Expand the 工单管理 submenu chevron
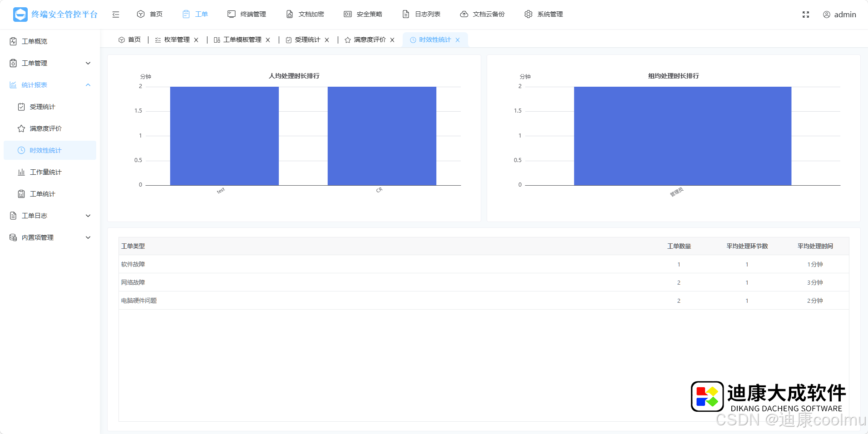The width and height of the screenshot is (868, 434). (x=88, y=63)
